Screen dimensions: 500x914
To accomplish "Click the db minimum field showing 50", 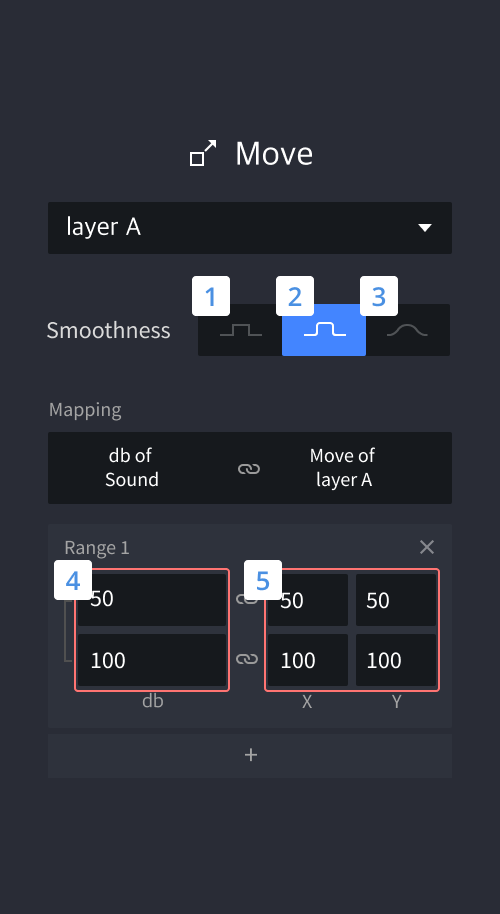I will coord(152,600).
